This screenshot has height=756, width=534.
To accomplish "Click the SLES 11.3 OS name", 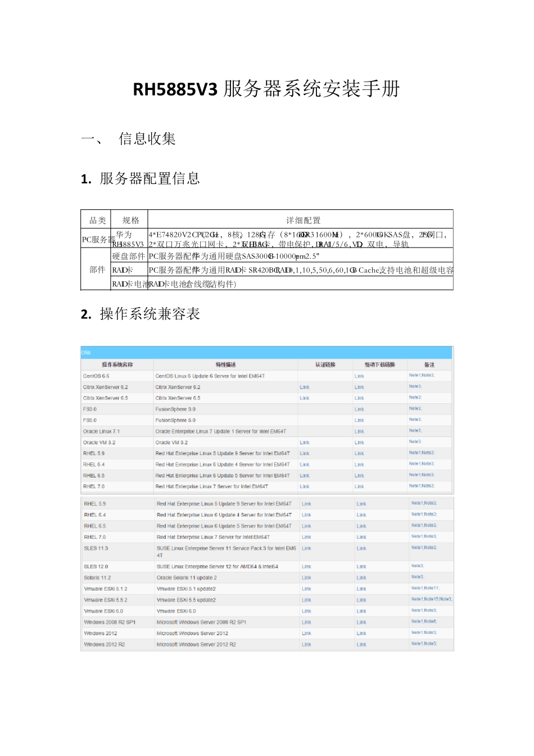I will tap(96, 548).
